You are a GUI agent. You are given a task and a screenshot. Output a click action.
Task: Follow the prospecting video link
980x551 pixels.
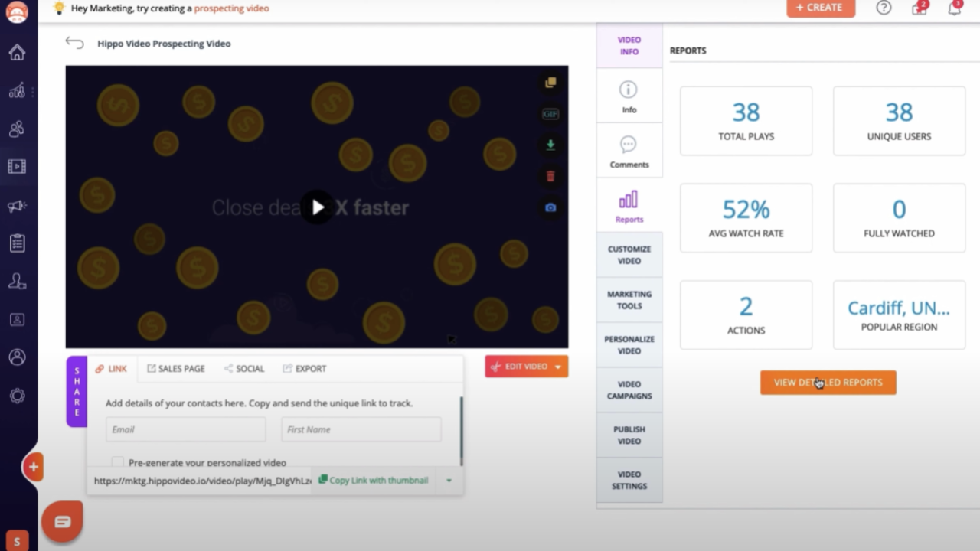(x=231, y=8)
